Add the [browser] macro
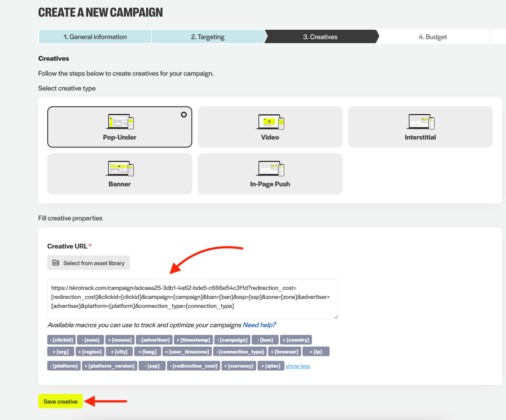Image resolution: width=506 pixels, height=420 pixels. pos(284,352)
